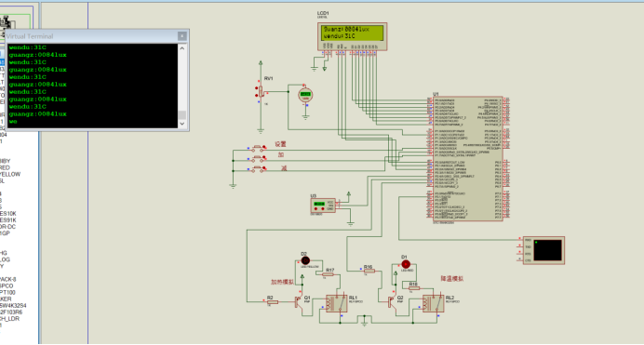The image size is (644, 345).
Task: Click the D2 yellow LED
Action: pyautogui.click(x=305, y=260)
